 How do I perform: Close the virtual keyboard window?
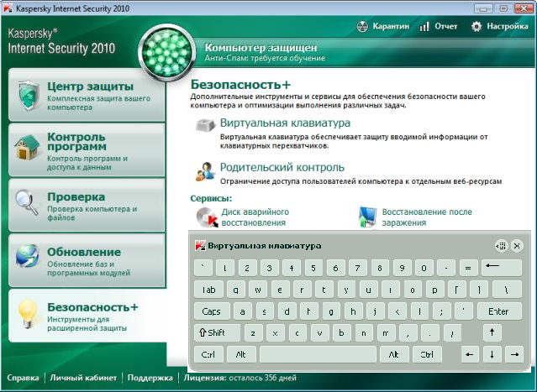(x=517, y=246)
